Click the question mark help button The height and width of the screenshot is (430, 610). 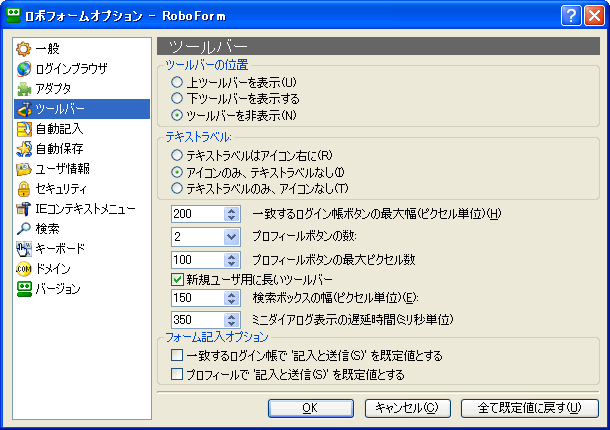pyautogui.click(x=571, y=16)
